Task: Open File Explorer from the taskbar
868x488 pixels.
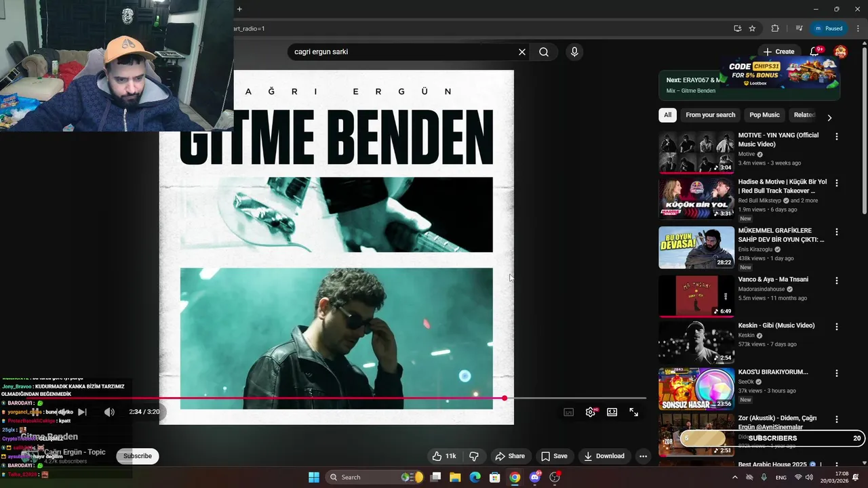Action: click(455, 477)
